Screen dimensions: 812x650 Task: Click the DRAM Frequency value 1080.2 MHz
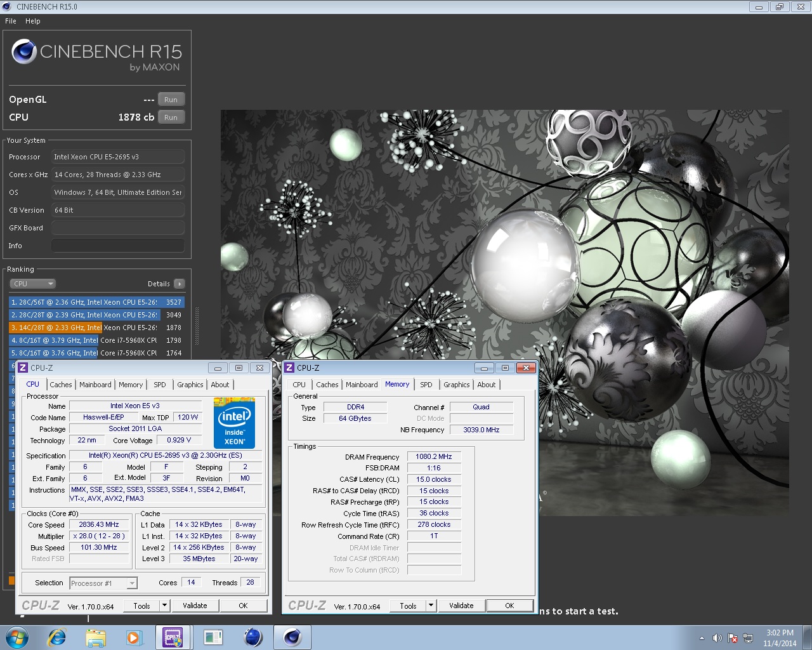pyautogui.click(x=434, y=456)
